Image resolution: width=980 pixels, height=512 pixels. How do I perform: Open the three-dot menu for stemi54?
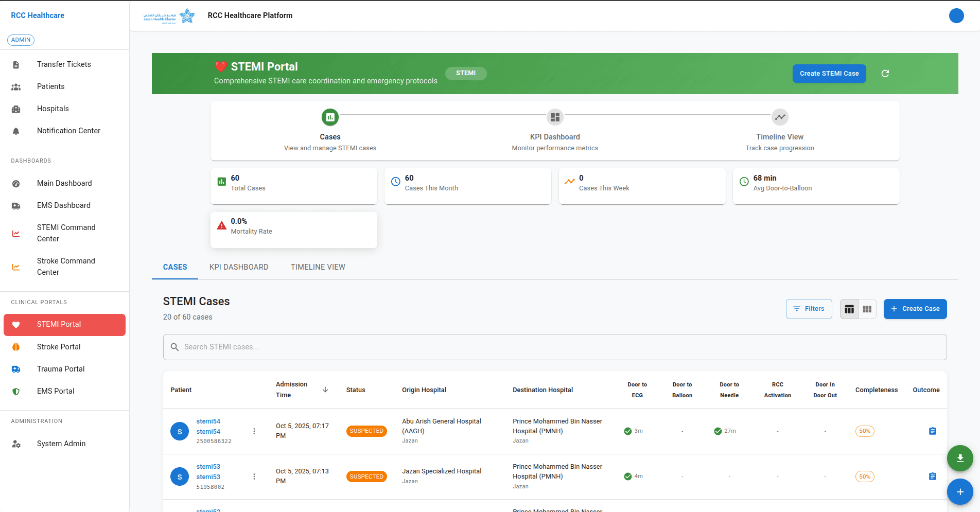pos(254,431)
